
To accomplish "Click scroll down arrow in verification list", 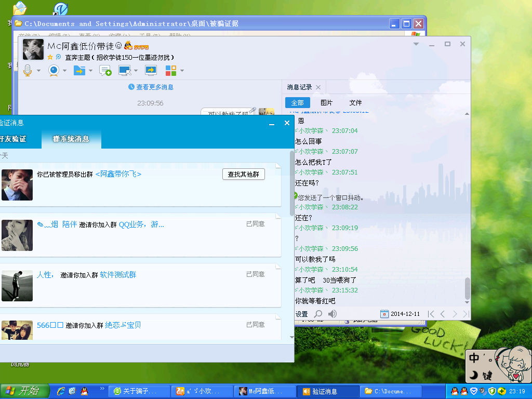I will pyautogui.click(x=292, y=337).
